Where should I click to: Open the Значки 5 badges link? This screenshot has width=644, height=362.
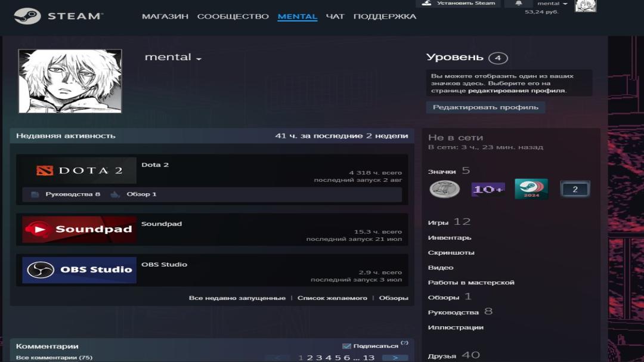(x=449, y=171)
